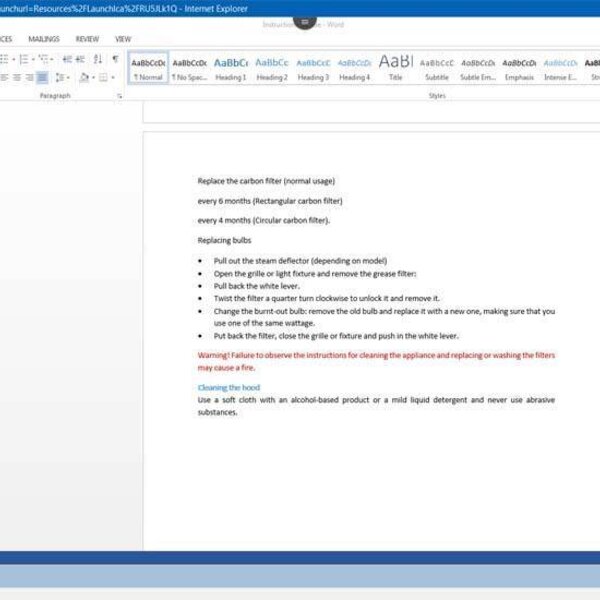This screenshot has width=600, height=600.
Task: Toggle show/hide paragraph marks
Action: [115, 59]
